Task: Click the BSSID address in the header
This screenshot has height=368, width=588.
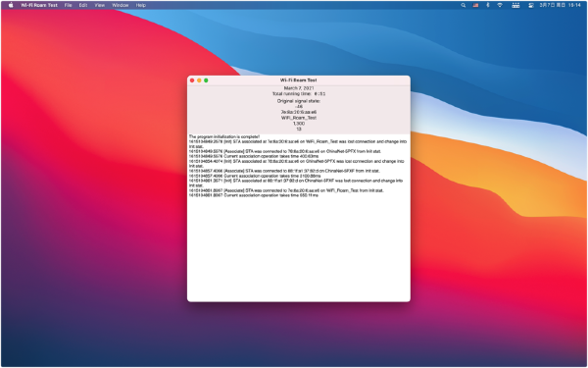Action: click(x=299, y=112)
